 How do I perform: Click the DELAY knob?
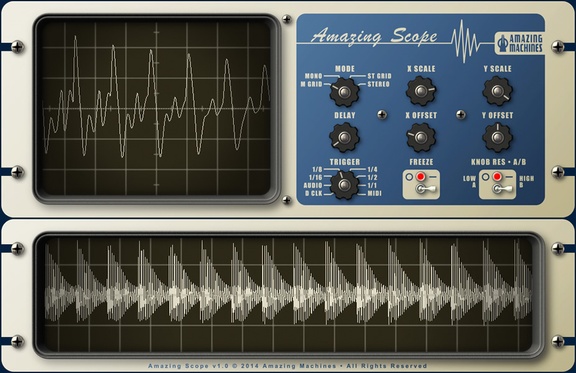(x=344, y=138)
